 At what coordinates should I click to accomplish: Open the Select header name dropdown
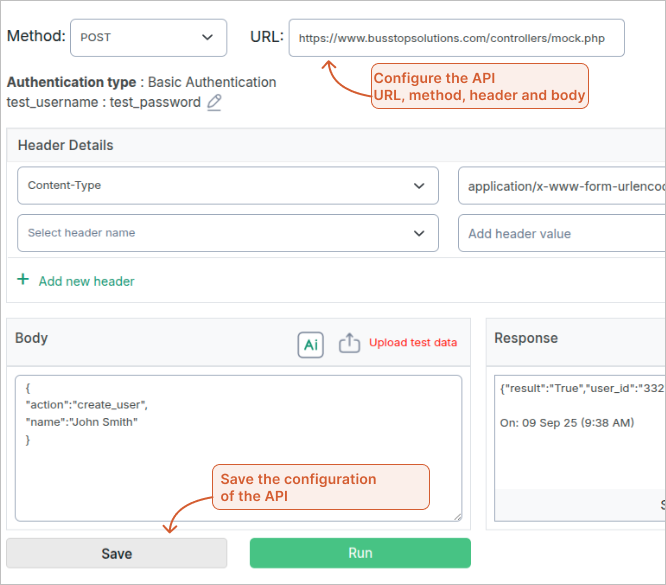pos(227,233)
